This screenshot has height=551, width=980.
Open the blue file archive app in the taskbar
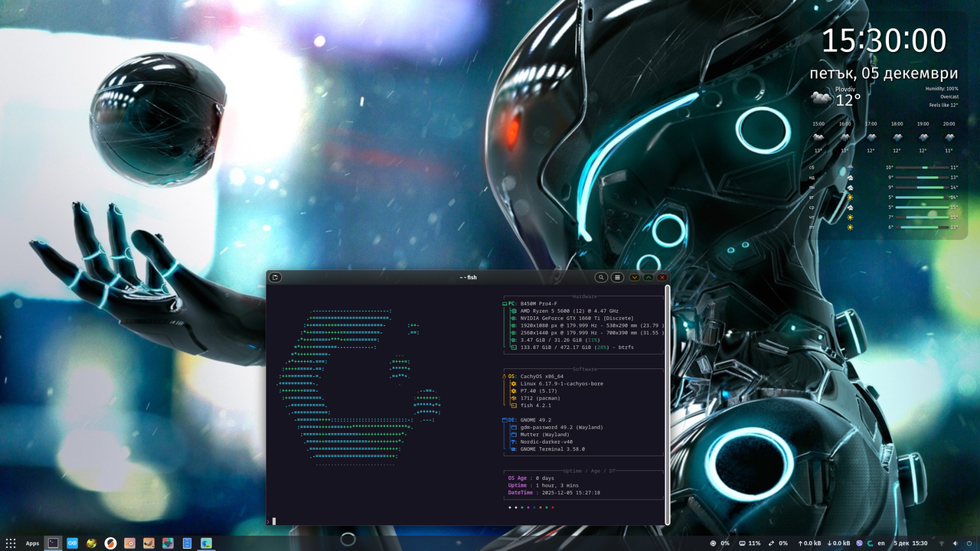(188, 543)
